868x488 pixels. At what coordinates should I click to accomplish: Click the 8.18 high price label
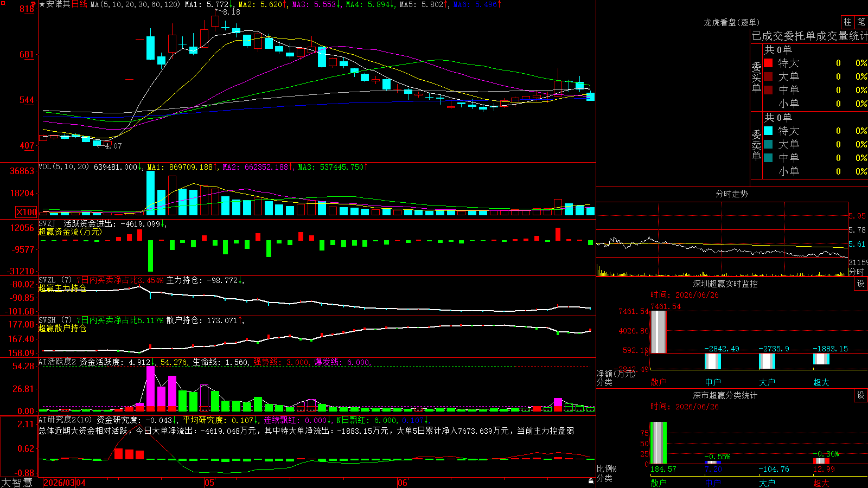pos(232,12)
